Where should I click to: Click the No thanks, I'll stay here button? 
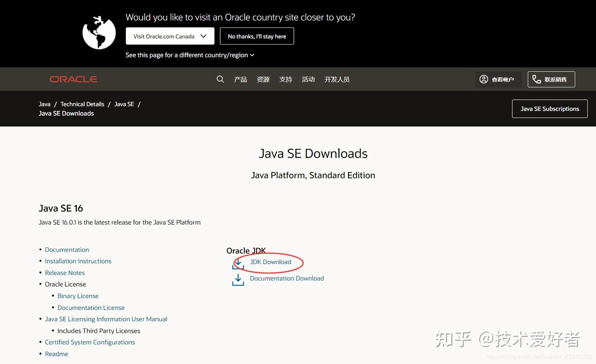(x=257, y=36)
